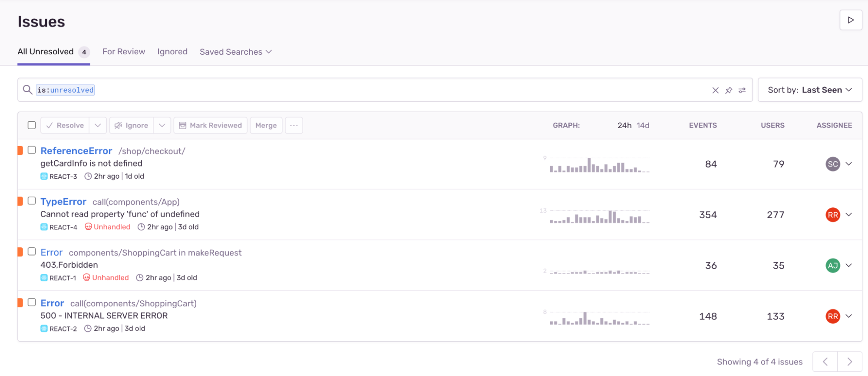868x376 pixels.
Task: Select all issues checkbox in header
Action: pyautogui.click(x=32, y=125)
